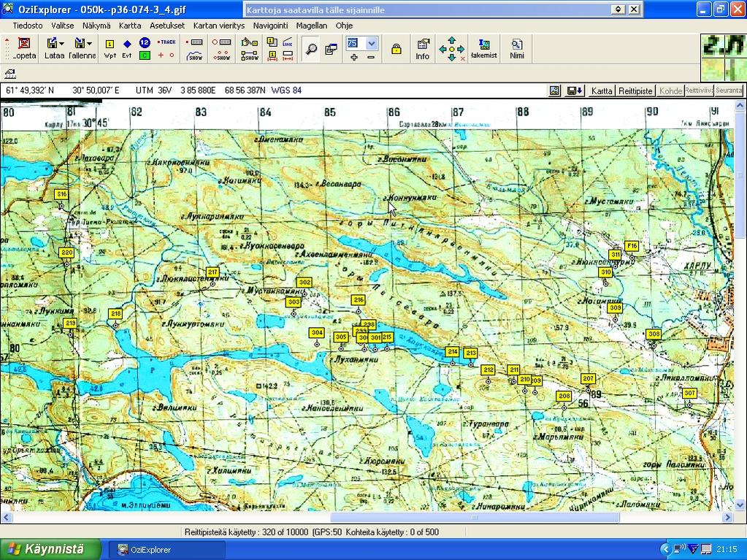Open the zoom percentage combo box showing 75

pyautogui.click(x=372, y=43)
